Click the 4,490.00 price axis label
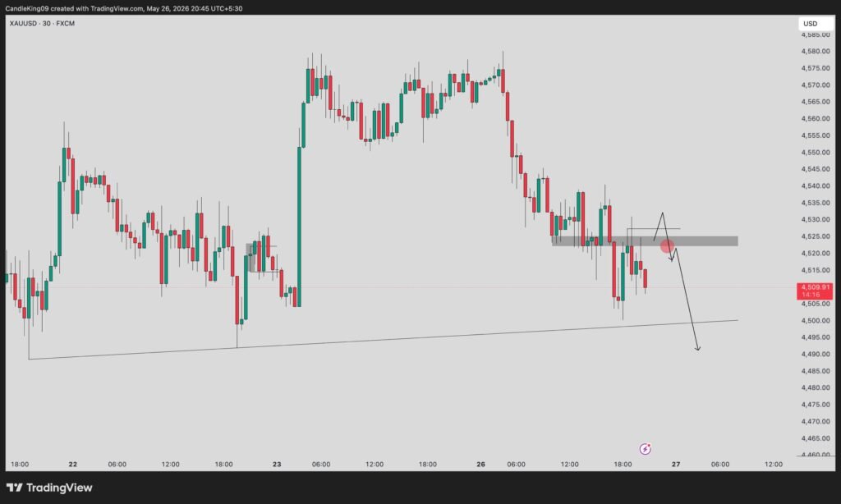841x504 pixels. (x=816, y=354)
